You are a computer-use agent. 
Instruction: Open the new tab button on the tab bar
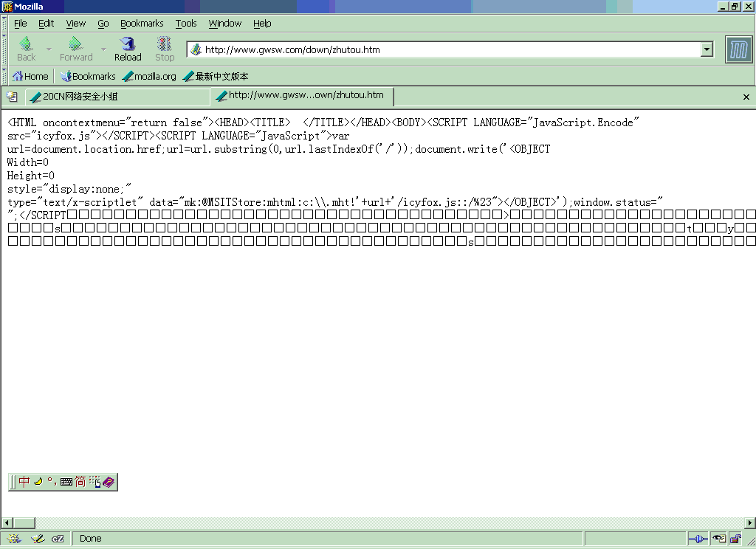pyautogui.click(x=12, y=97)
